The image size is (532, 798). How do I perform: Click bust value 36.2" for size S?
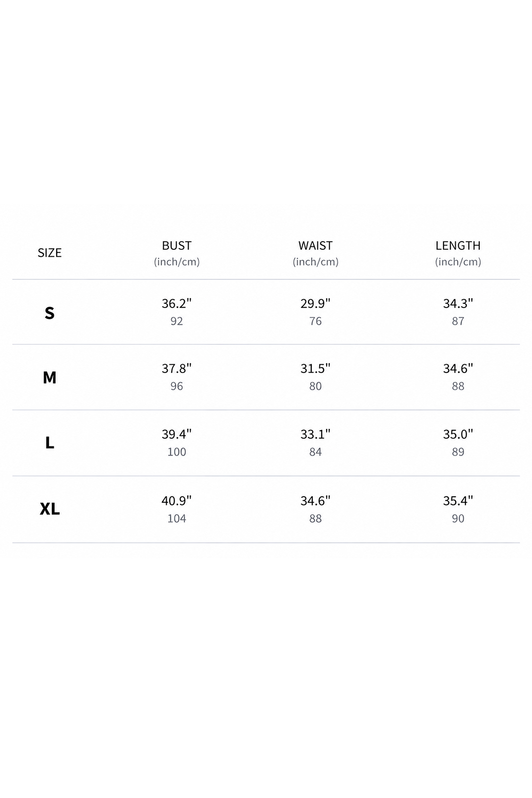pos(177,304)
